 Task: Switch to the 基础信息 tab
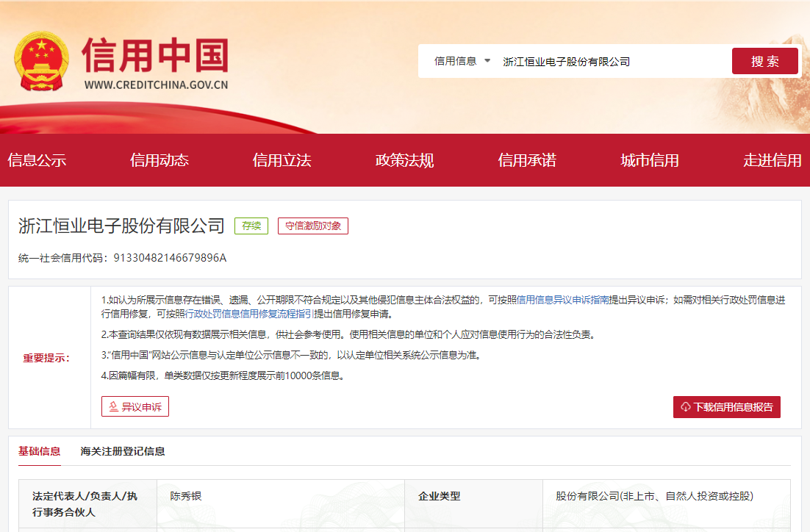39,451
